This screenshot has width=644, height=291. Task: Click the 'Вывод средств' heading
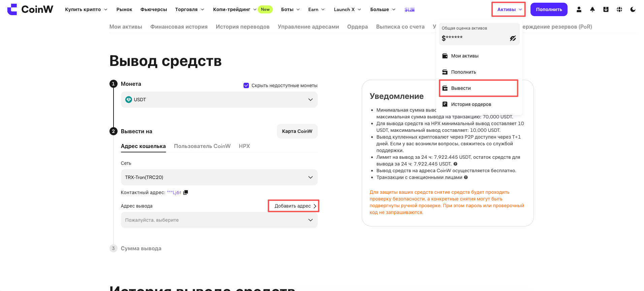(x=165, y=61)
